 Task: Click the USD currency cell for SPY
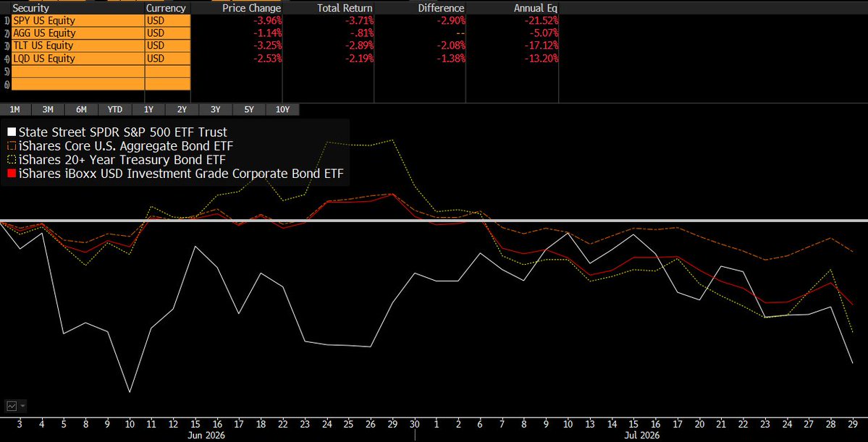click(168, 20)
